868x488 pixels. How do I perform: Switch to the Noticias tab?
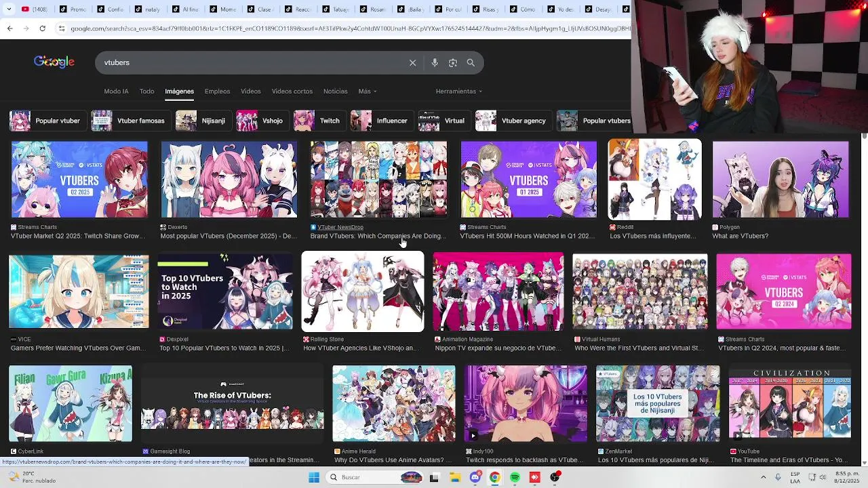pyautogui.click(x=336, y=91)
